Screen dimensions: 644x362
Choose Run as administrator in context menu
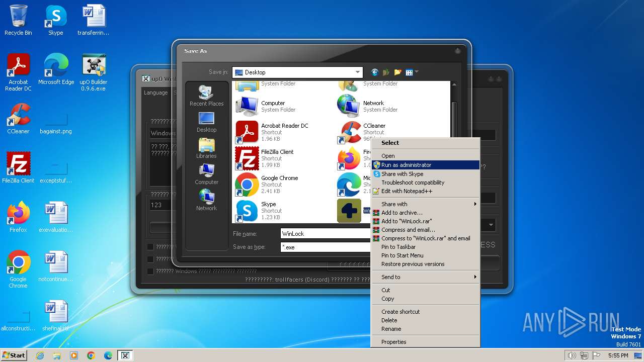click(x=425, y=165)
